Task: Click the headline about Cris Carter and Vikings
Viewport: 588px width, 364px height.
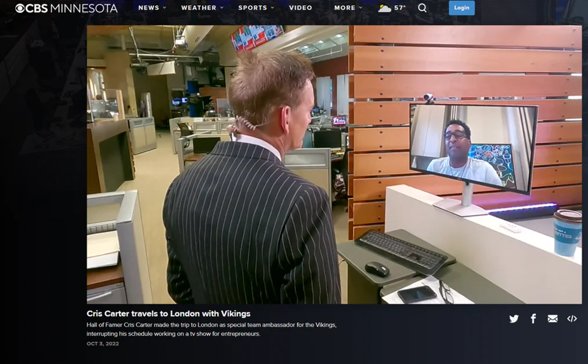Action: (168, 313)
